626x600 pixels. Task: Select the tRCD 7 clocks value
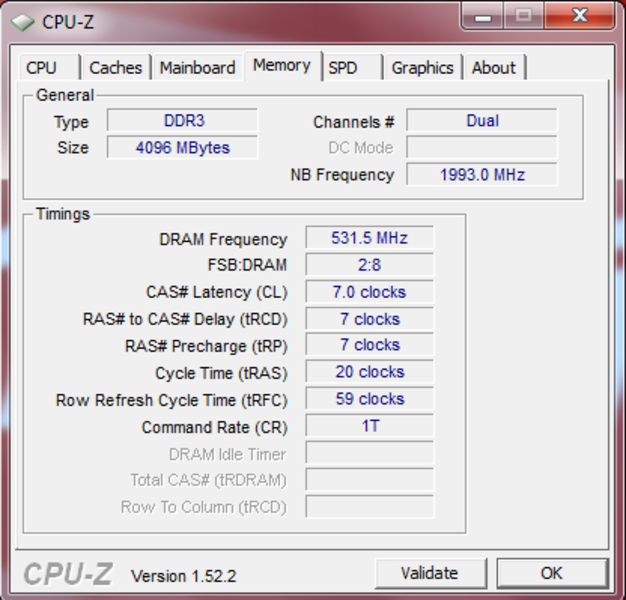(370, 319)
